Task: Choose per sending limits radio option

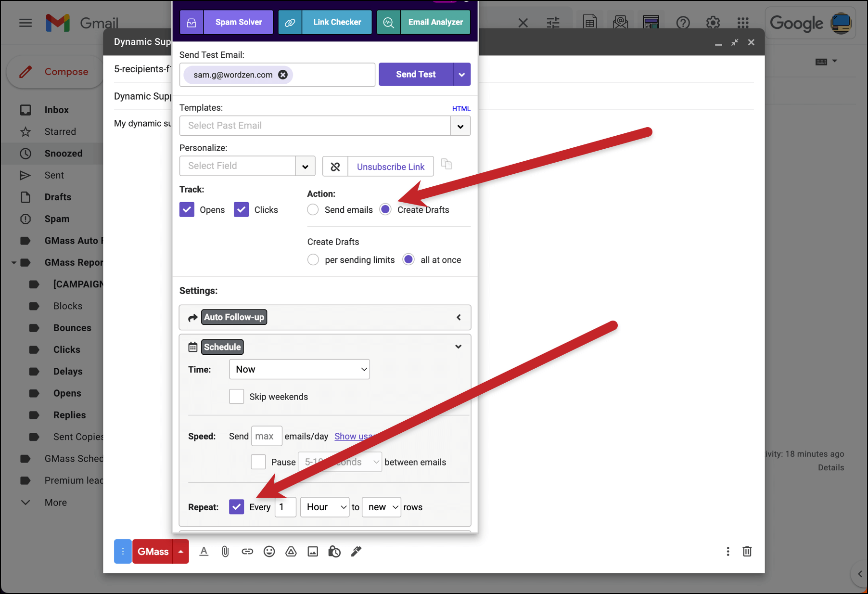Action: pyautogui.click(x=313, y=259)
